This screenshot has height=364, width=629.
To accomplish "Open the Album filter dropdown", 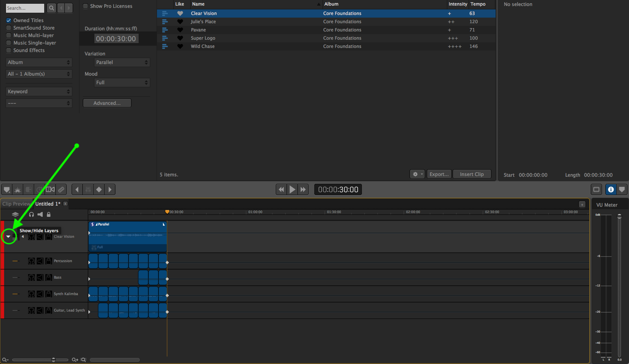I will click(x=39, y=62).
